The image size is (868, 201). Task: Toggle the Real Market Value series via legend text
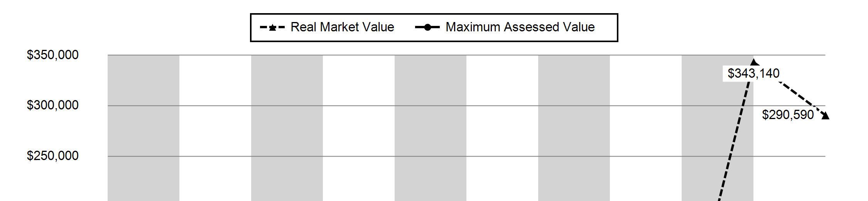pos(342,27)
